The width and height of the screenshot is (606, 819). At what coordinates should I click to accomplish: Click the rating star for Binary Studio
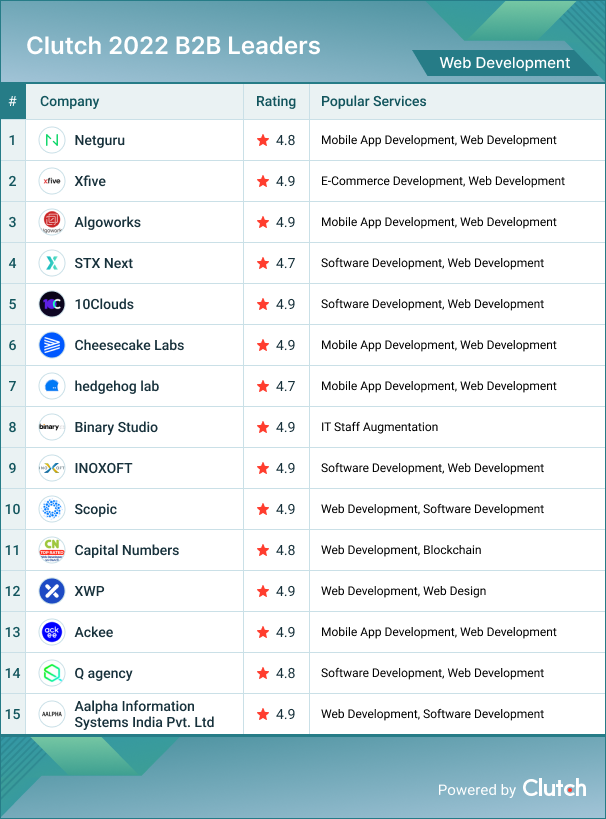click(263, 427)
